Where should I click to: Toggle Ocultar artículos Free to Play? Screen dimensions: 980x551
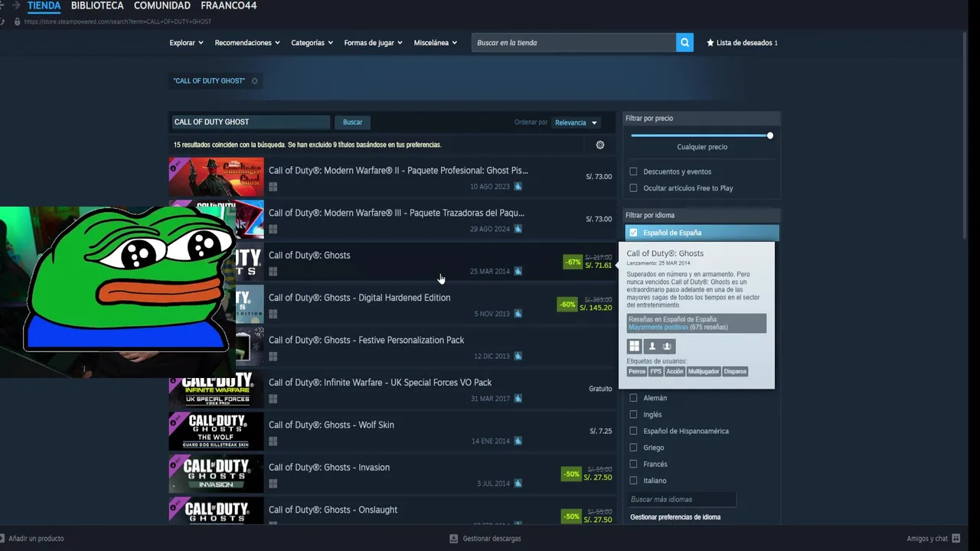pos(633,188)
